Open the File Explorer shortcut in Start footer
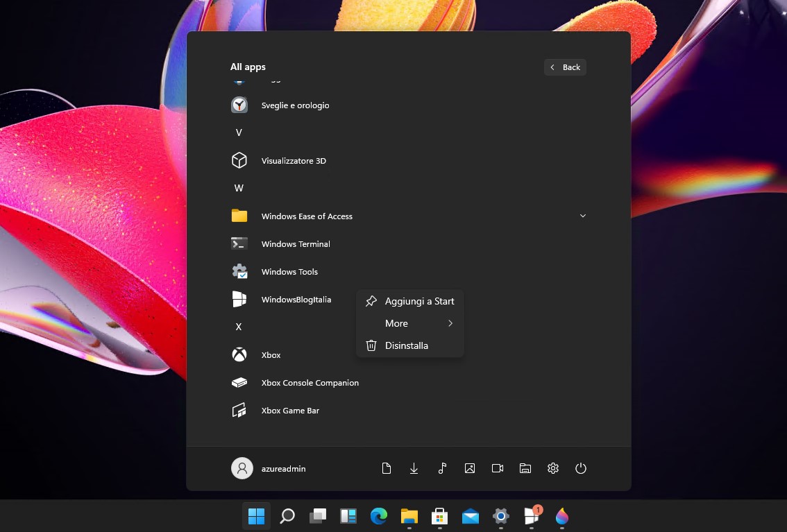This screenshot has height=532, width=787. point(525,468)
